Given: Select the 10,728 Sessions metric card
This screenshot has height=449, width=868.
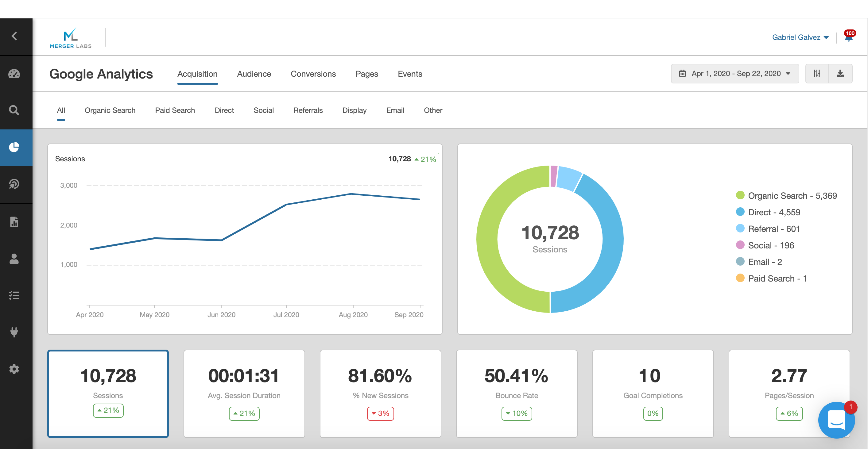Looking at the screenshot, I should 108,393.
